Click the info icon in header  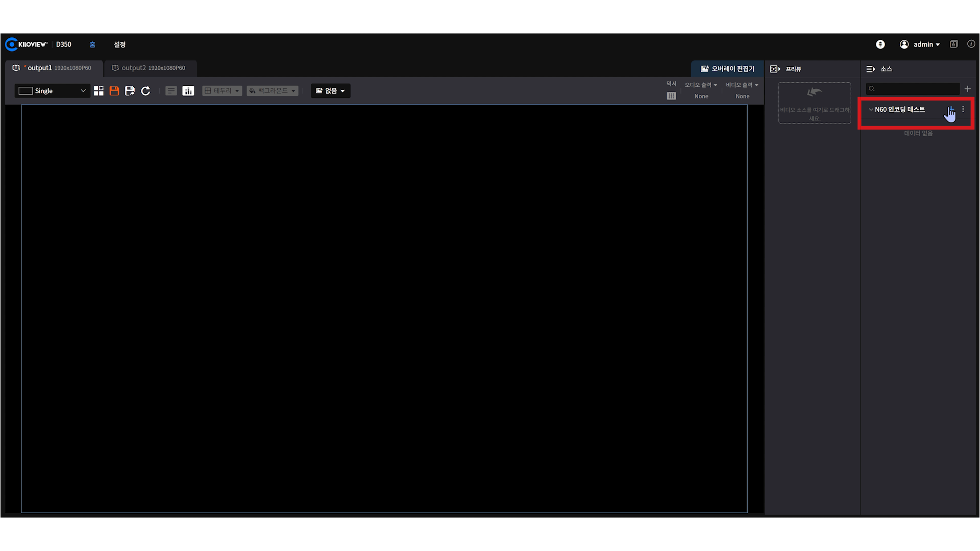pyautogui.click(x=971, y=44)
